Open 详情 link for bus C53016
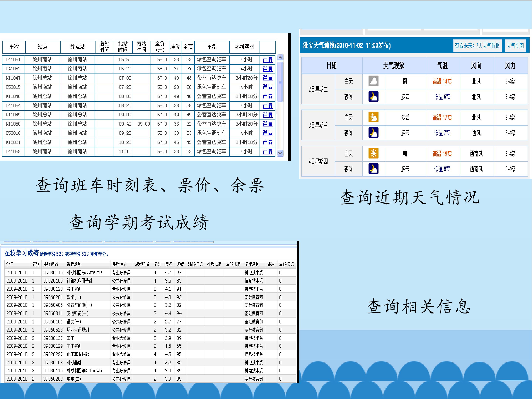This screenshot has height=399, width=532. [x=267, y=133]
